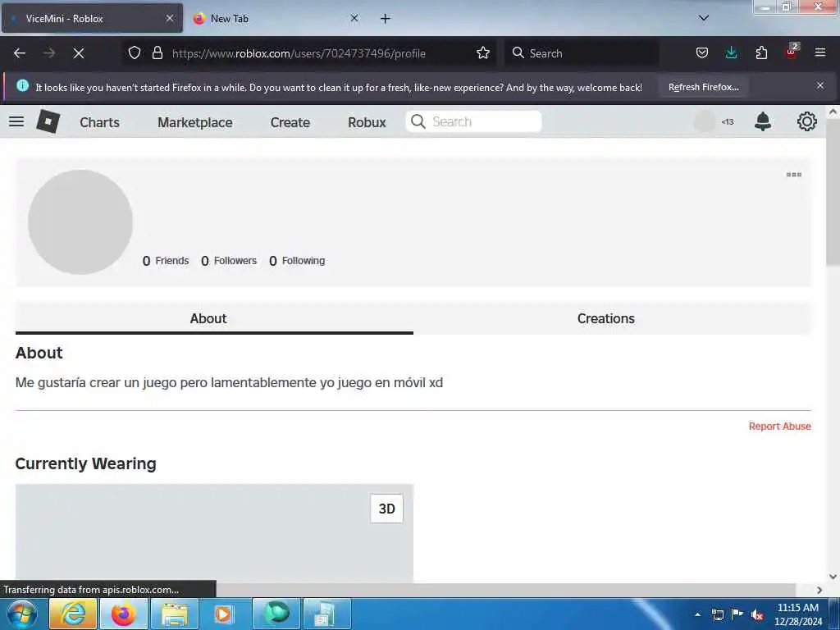
Task: Toggle the 3D avatar view button
Action: [x=387, y=509]
